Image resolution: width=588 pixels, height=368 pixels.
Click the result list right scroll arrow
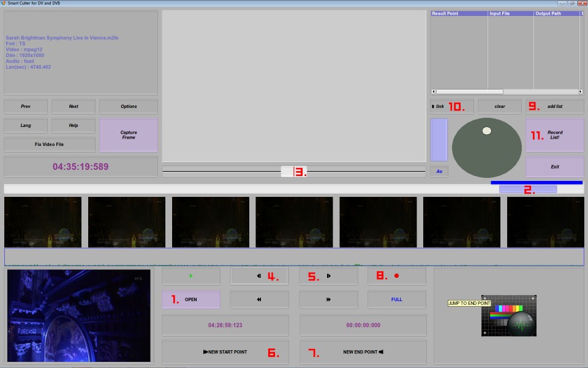pos(581,91)
